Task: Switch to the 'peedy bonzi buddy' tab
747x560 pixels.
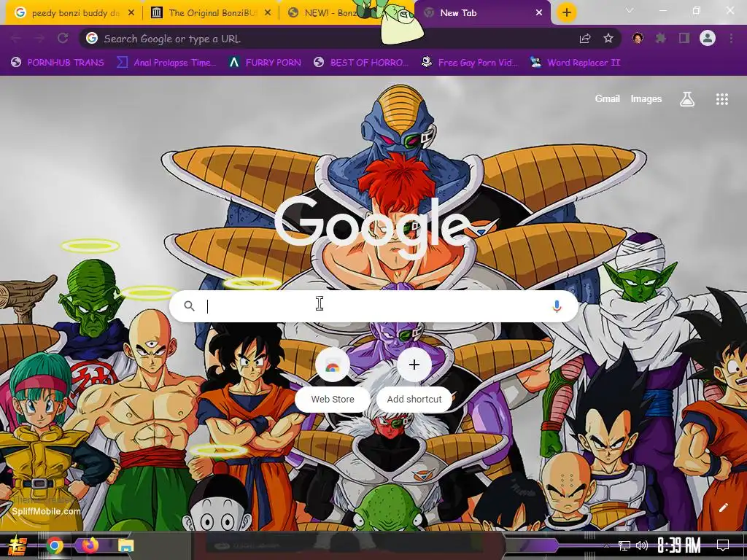Action: pyautogui.click(x=74, y=13)
